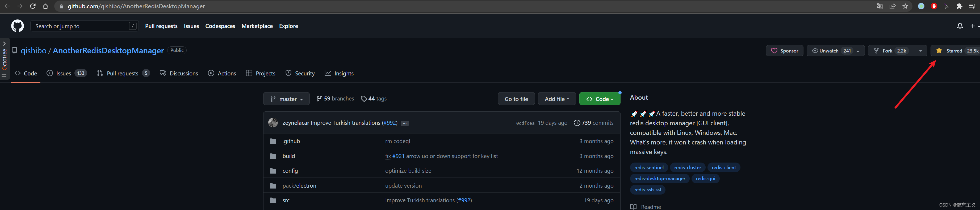The width and height of the screenshot is (980, 210).
Task: Click Codespaces in top navigation
Action: click(220, 26)
